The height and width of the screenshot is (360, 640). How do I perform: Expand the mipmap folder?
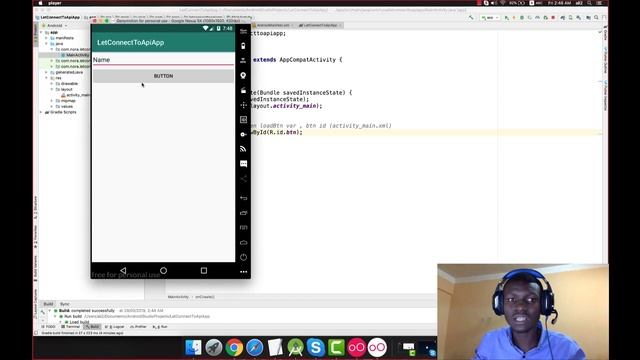click(52, 101)
